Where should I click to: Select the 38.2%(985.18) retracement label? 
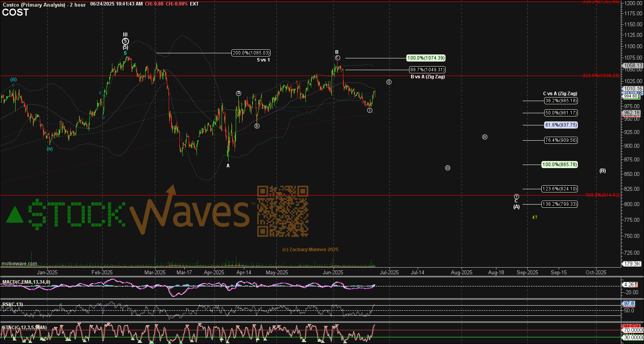561,101
